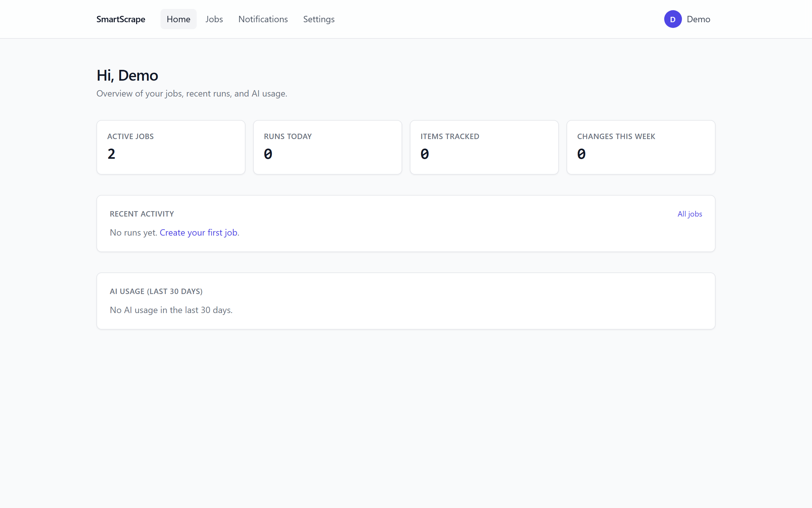812x508 pixels.
Task: Click the Active Jobs value '2'
Action: [x=111, y=154]
